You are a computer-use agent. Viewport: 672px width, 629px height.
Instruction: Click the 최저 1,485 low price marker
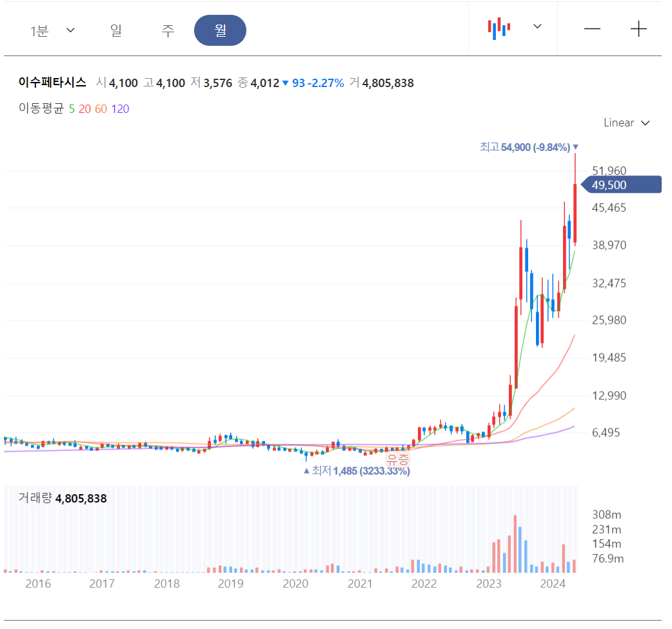357,471
